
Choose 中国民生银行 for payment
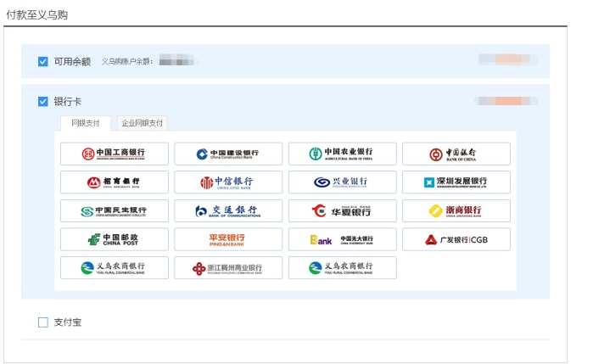click(115, 211)
